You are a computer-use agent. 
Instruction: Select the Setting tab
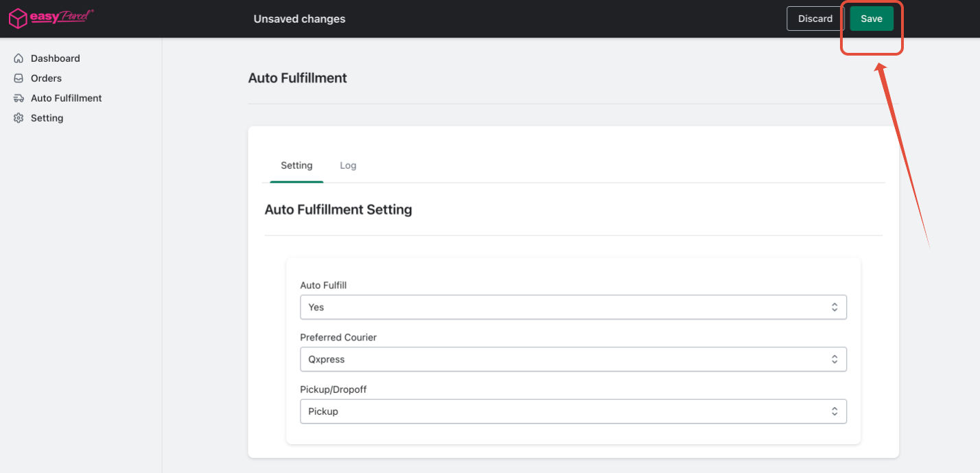[296, 165]
